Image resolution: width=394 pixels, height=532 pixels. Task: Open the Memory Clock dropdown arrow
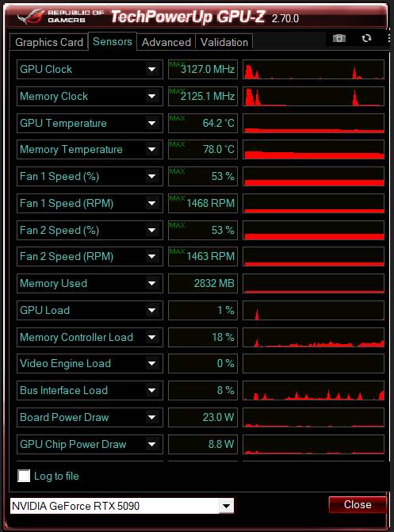point(151,97)
